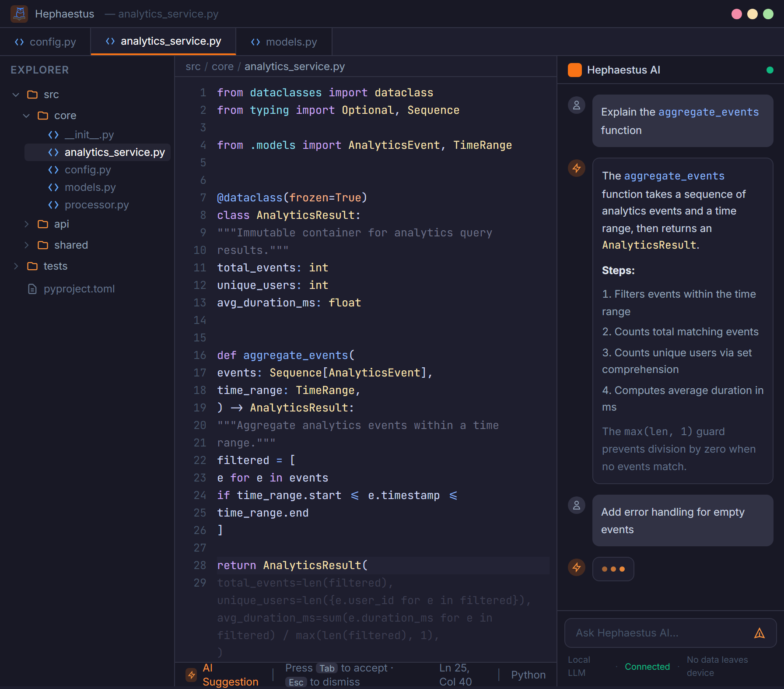Screen dimensions: 784x689
Task: Click the code icon on the models.py tab
Action: point(255,42)
